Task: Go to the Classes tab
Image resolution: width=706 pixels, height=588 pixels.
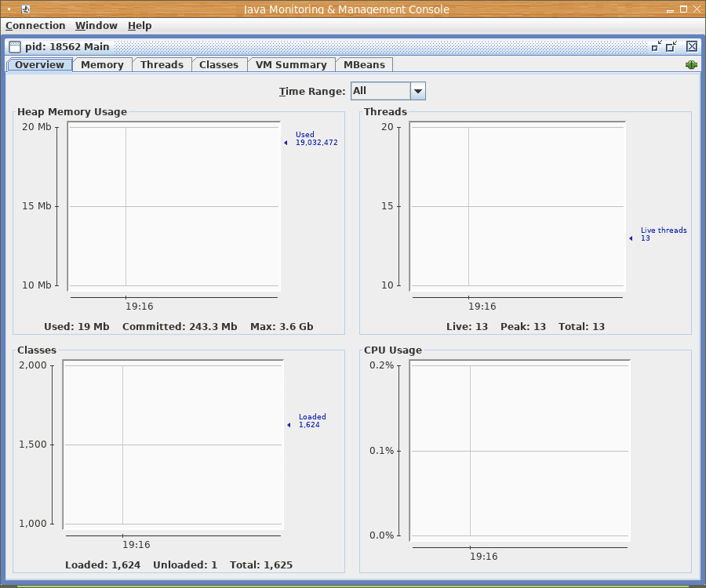Action: [219, 65]
